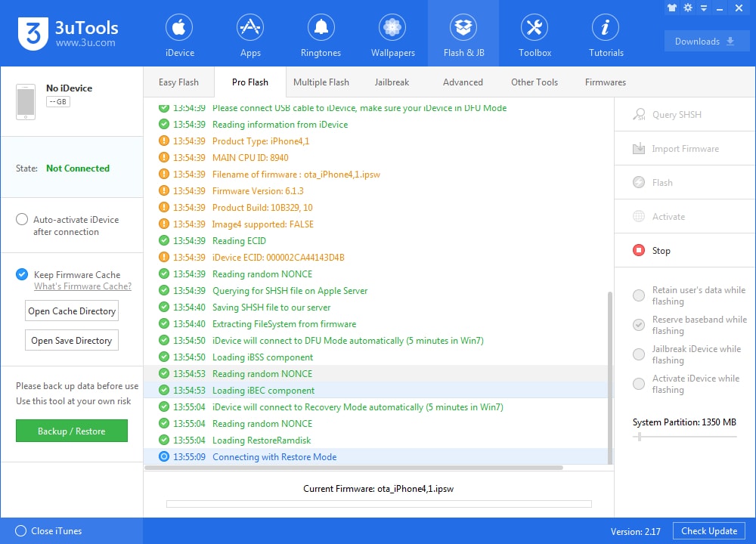
Task: Switch to the Easy Flash tab
Action: pos(178,82)
